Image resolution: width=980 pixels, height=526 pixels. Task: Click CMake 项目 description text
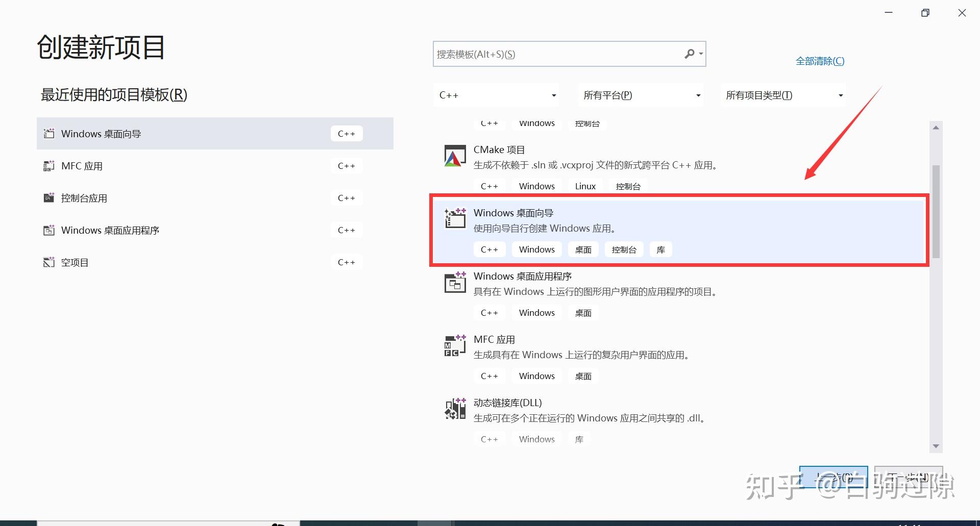(596, 165)
